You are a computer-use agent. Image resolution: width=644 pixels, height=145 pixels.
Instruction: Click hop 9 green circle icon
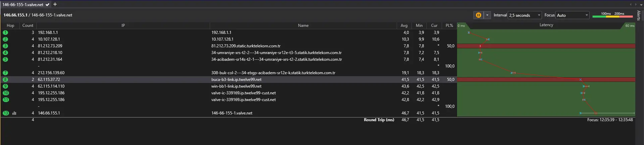pyautogui.click(x=5, y=86)
